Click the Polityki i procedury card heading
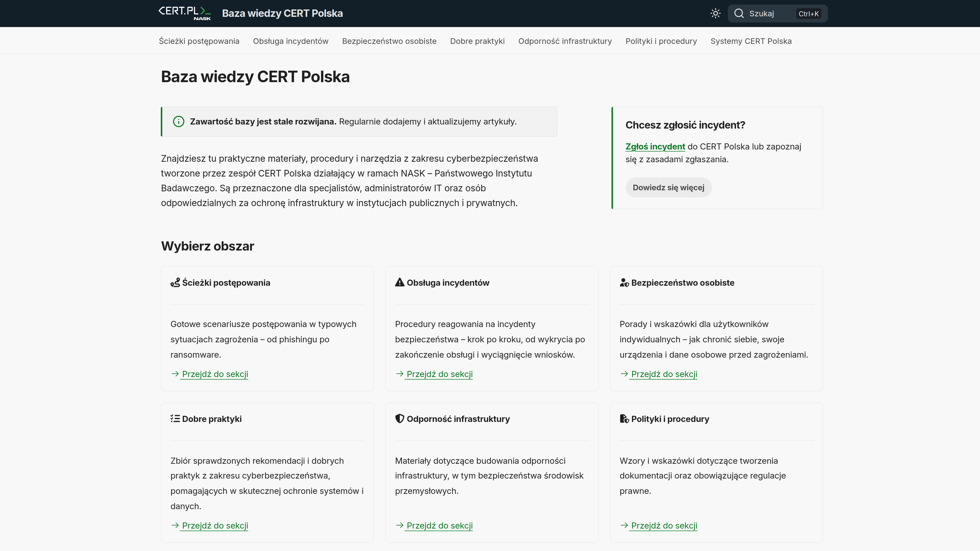The image size is (980, 551). point(670,419)
